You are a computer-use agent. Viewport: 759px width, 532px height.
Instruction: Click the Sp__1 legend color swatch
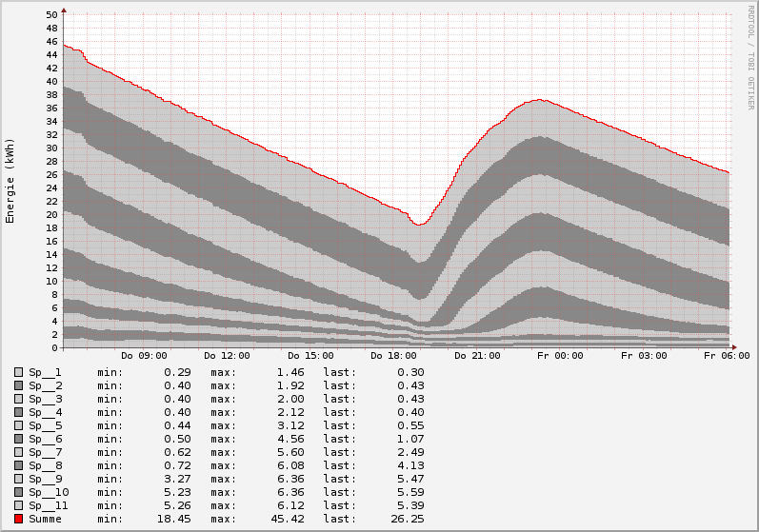(18, 372)
